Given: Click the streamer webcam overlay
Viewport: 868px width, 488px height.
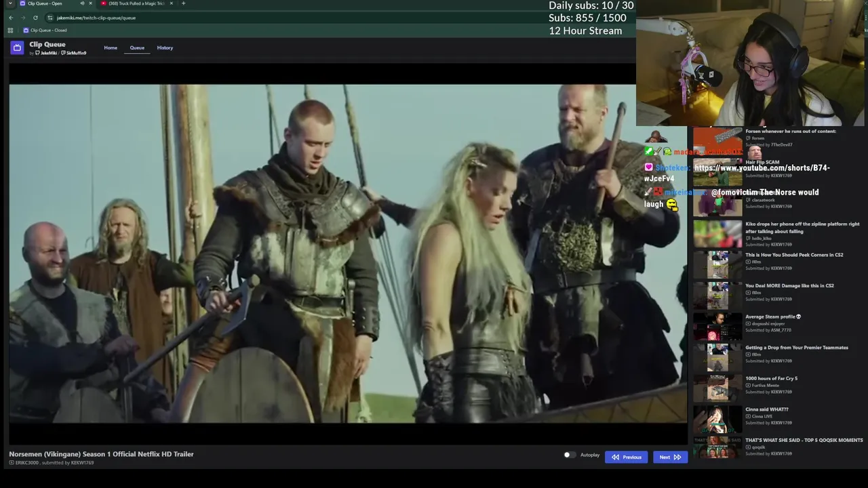Looking at the screenshot, I should pos(751,63).
